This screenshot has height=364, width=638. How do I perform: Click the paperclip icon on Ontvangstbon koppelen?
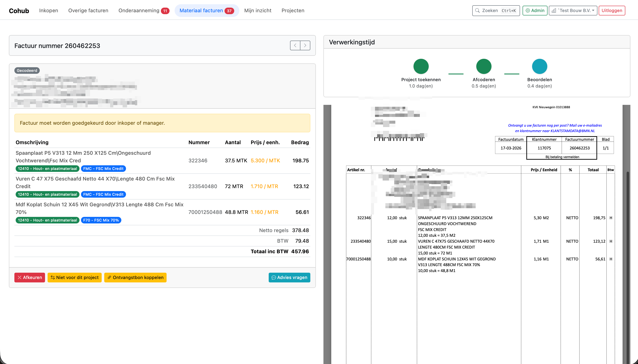click(110, 278)
